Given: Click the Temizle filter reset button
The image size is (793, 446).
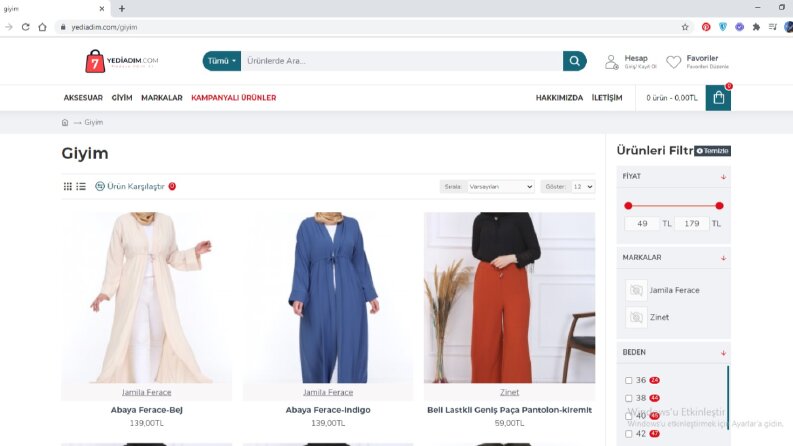Looking at the screenshot, I should [712, 151].
